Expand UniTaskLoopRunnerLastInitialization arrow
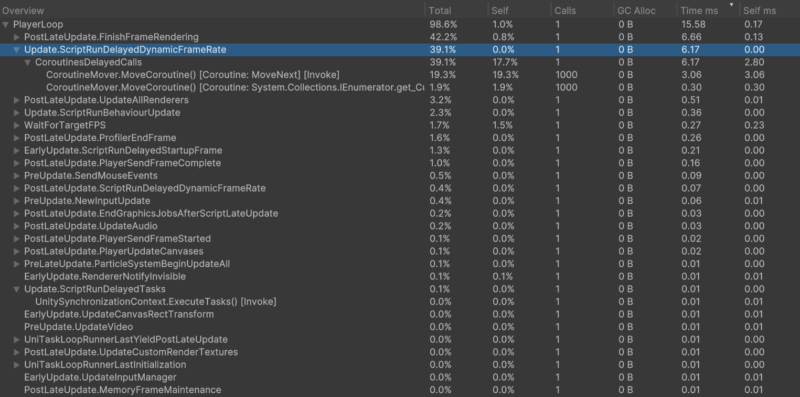Viewport: 800px width, 397px height. coord(16,365)
